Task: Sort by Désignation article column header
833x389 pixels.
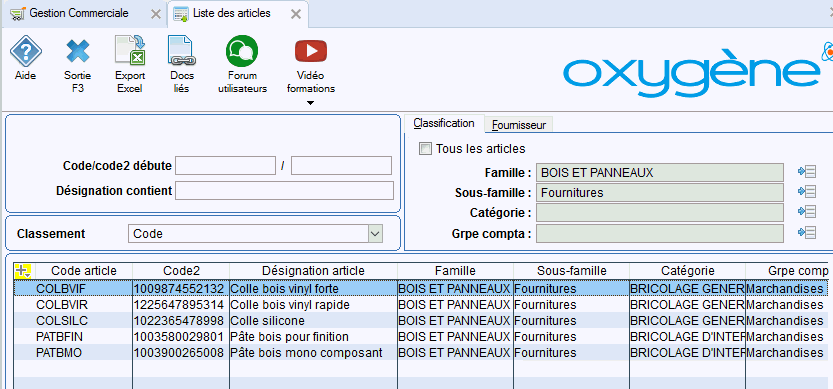Action: pyautogui.click(x=313, y=271)
